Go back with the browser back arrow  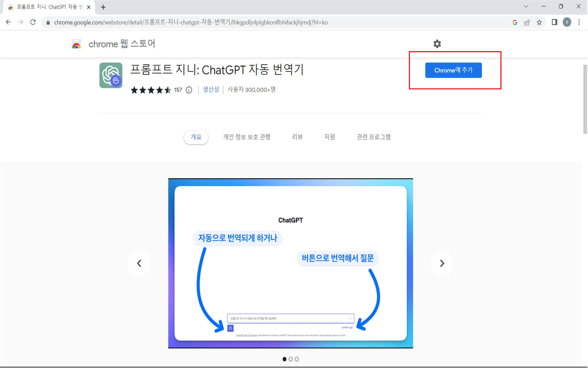[9, 22]
